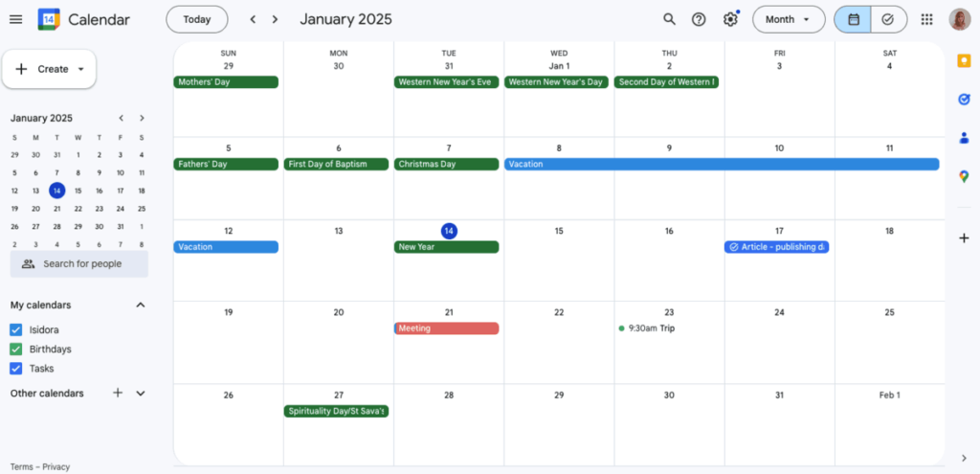
Task: Switch to Tasks view toggle
Action: coord(889,19)
